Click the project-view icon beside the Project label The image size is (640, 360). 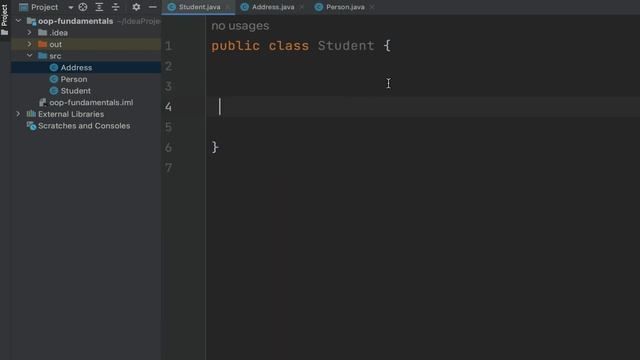[x=24, y=7]
